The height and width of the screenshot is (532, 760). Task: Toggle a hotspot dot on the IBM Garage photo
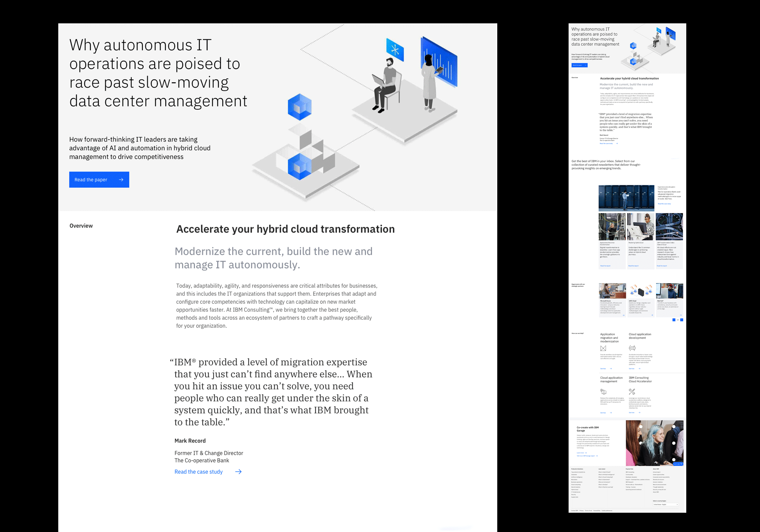point(640,444)
